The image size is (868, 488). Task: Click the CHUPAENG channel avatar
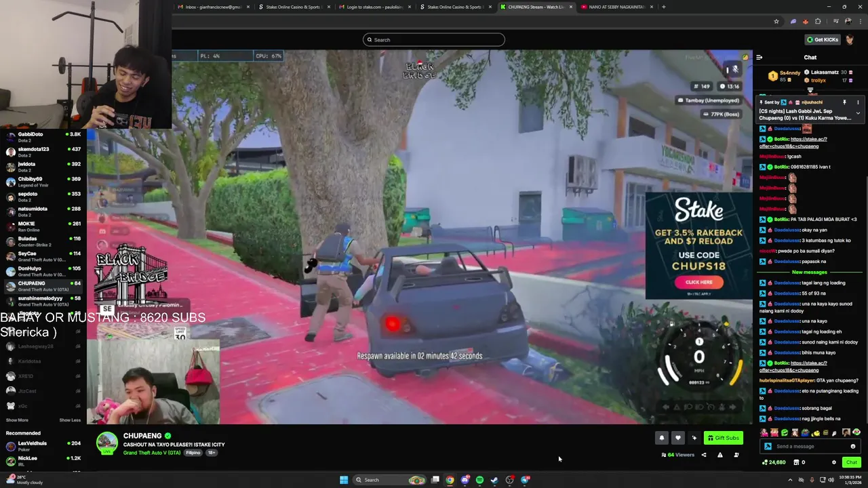tap(106, 443)
